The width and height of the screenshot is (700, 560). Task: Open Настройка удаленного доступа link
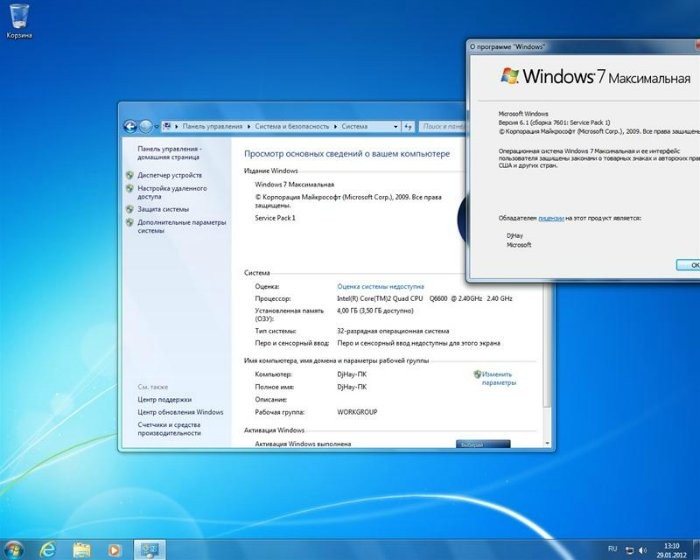pos(172,192)
